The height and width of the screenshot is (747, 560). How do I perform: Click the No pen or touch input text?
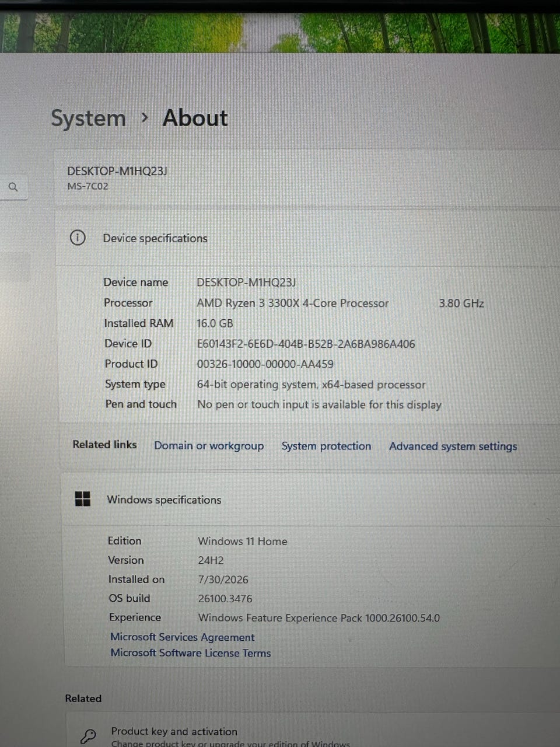click(x=319, y=404)
